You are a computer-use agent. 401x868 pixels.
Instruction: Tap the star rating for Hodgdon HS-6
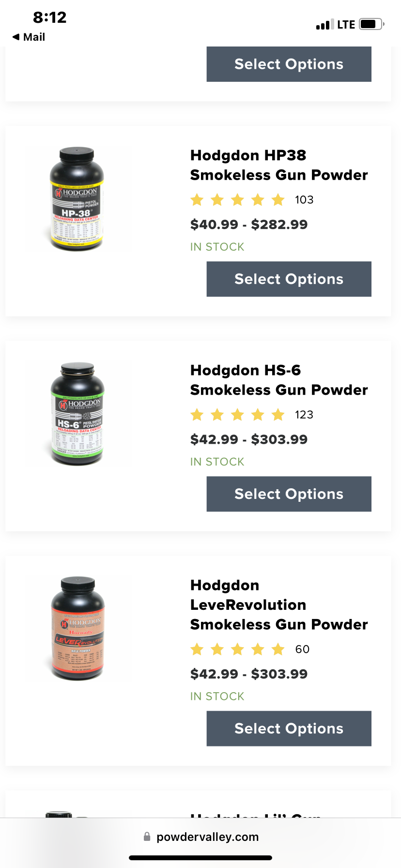click(237, 415)
